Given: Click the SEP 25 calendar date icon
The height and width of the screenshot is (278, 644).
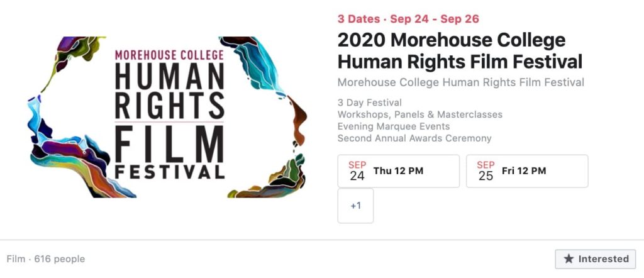Looking at the screenshot, I should (486, 171).
